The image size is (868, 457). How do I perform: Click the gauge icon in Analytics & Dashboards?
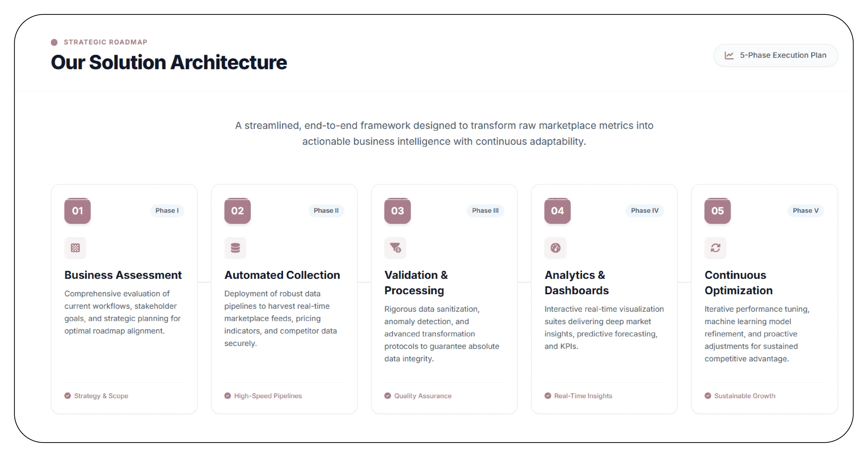(x=555, y=248)
